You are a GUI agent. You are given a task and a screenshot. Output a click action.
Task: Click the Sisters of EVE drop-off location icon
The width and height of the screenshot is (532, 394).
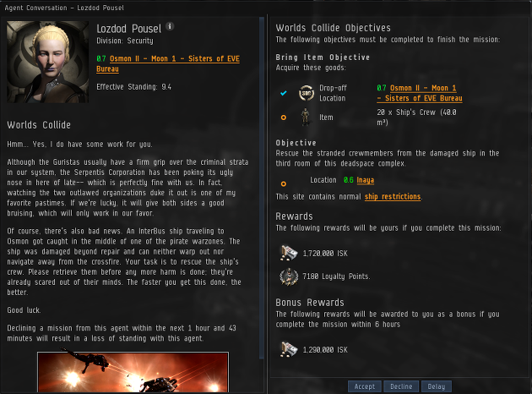tap(306, 93)
